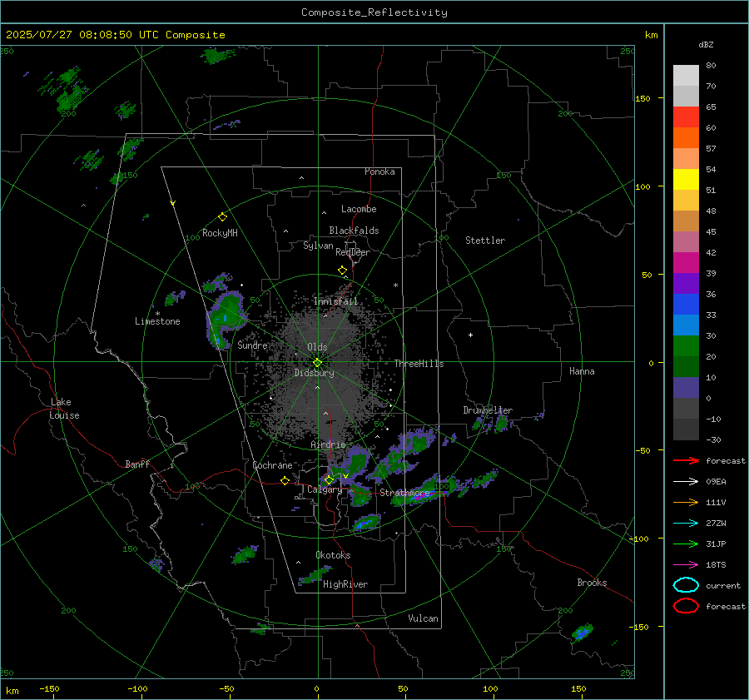Click the cyan 27ZW arrow legend icon
The image size is (749, 700).
686,524
